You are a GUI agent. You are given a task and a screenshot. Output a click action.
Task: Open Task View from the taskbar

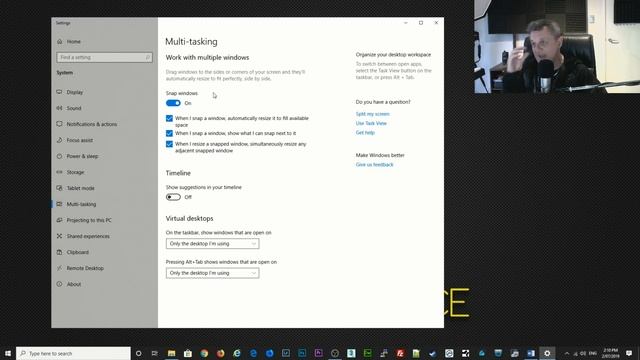(155, 353)
